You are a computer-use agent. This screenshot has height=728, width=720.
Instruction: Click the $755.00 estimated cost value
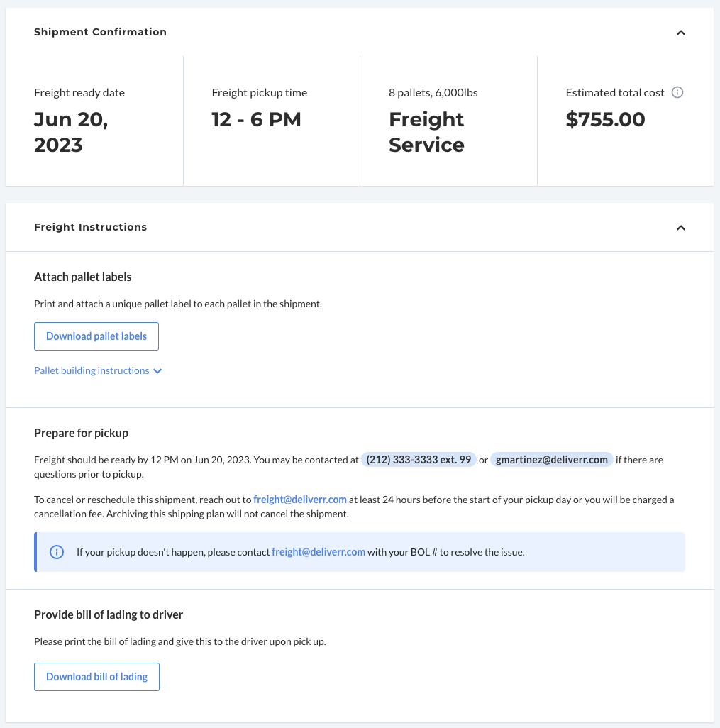pos(605,119)
